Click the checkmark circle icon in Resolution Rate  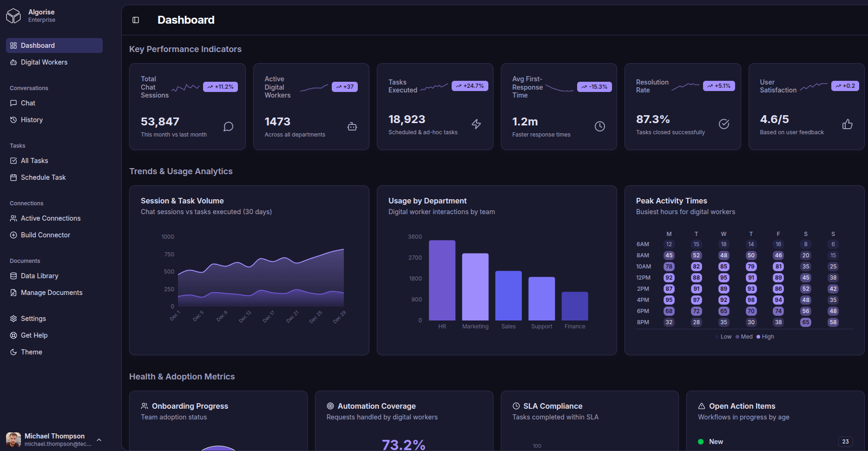724,124
